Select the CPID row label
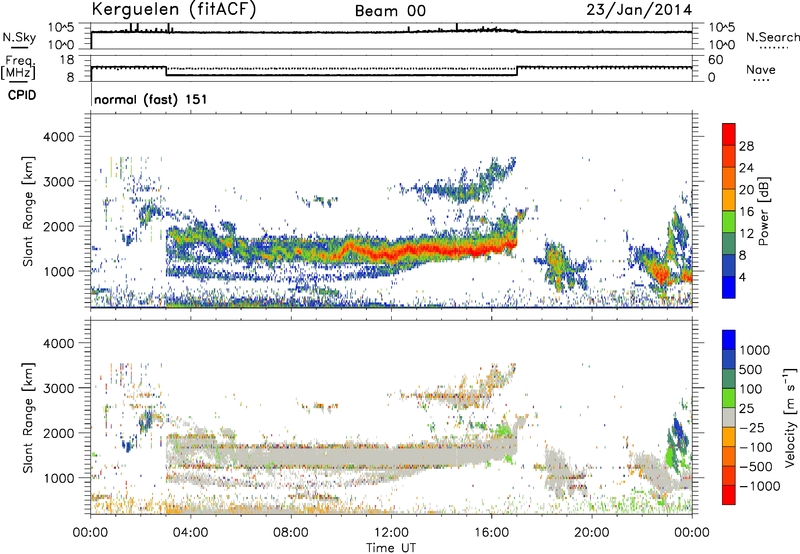Screen dimensions: 800x554 [x=22, y=95]
